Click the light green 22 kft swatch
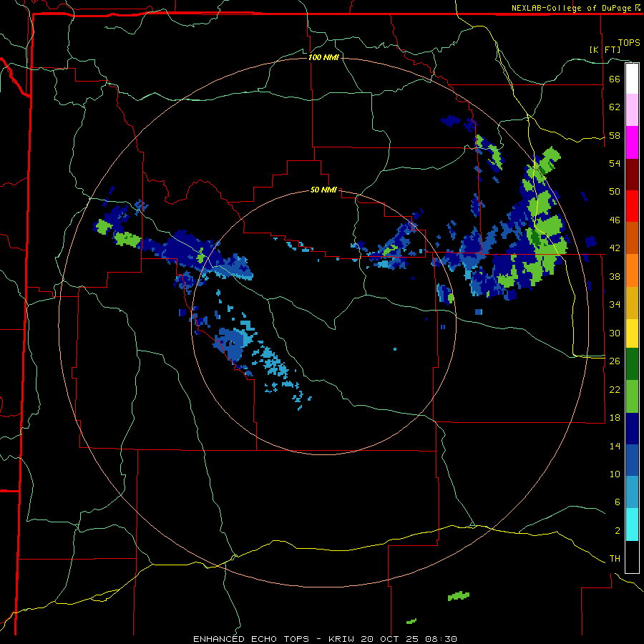 [632, 396]
